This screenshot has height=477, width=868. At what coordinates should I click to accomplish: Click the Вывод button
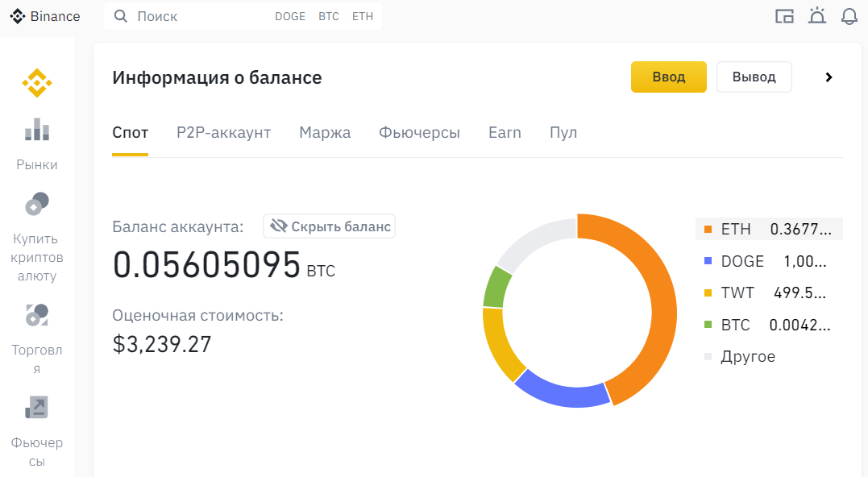click(x=754, y=77)
